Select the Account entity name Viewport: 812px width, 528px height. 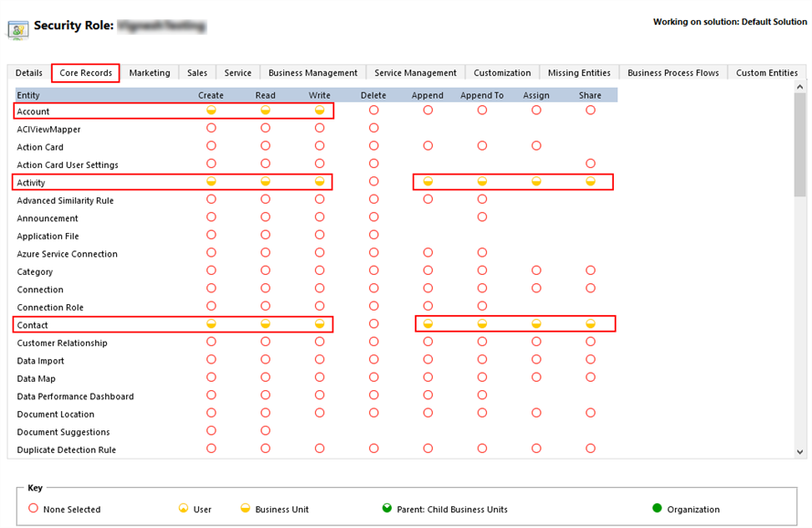pyautogui.click(x=32, y=110)
